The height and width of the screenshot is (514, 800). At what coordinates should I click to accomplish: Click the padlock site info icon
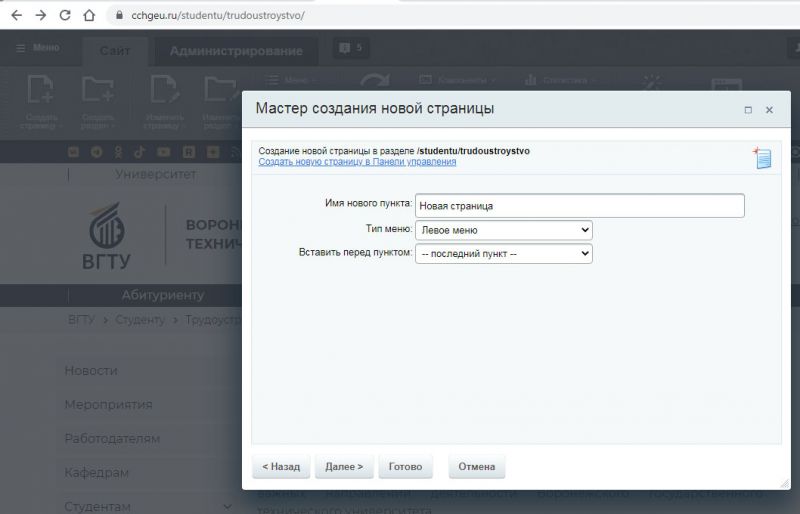click(119, 16)
